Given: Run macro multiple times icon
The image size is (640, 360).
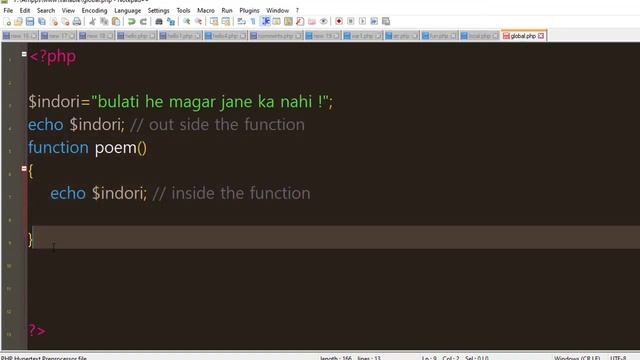Looking at the screenshot, I should coord(374,22).
